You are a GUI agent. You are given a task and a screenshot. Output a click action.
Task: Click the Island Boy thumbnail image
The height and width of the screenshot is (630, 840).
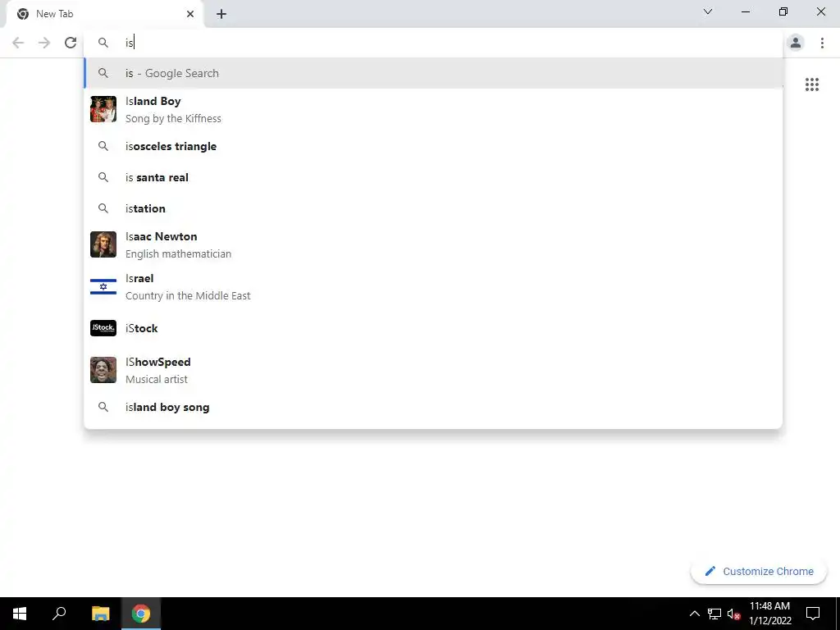(x=103, y=109)
